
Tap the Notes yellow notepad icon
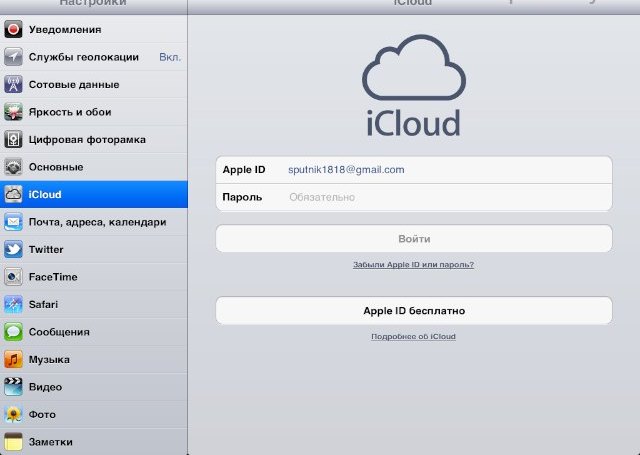(13, 442)
